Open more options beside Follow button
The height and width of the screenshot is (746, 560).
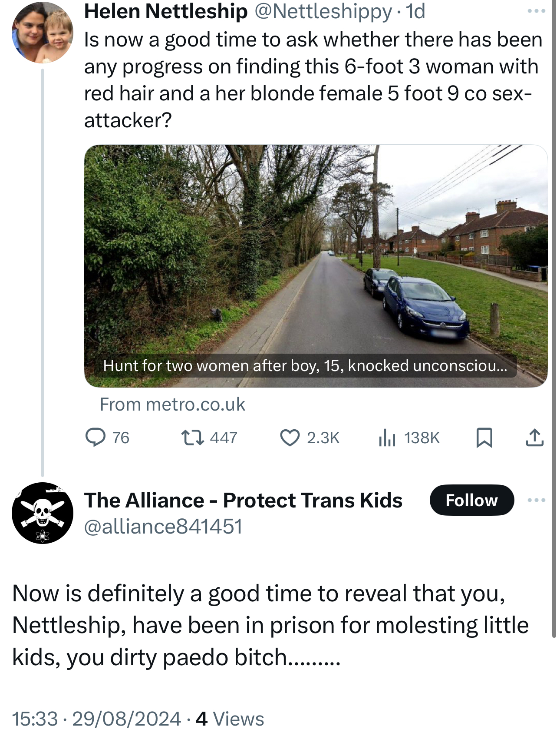pyautogui.click(x=536, y=500)
